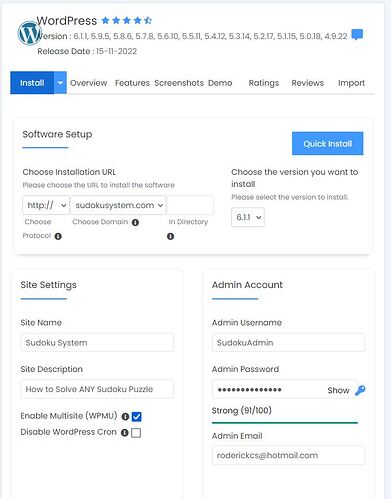Click the Quick Install button
The height and width of the screenshot is (499, 391).
point(328,143)
